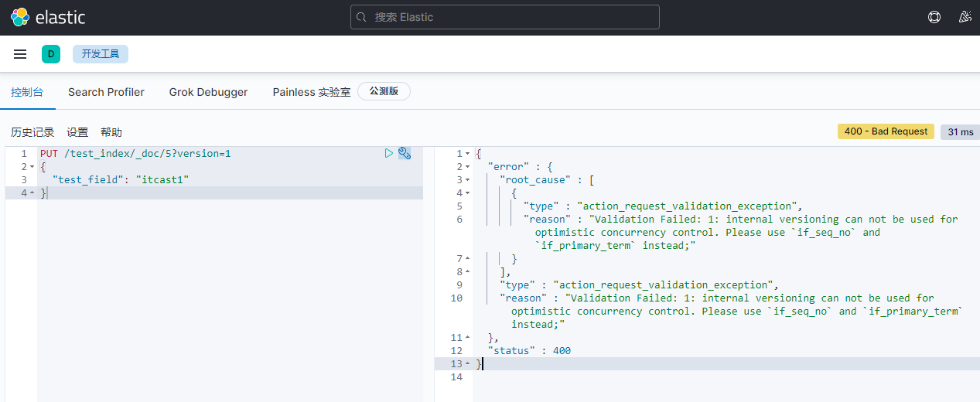This screenshot has width=980, height=402.
Task: Run the PUT request with play icon
Action: 389,154
